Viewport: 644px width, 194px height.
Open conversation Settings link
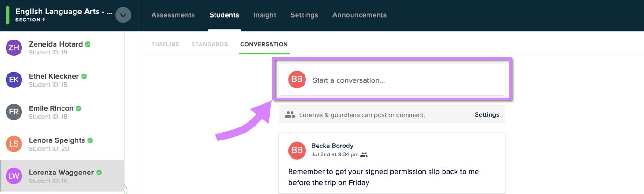pos(487,114)
